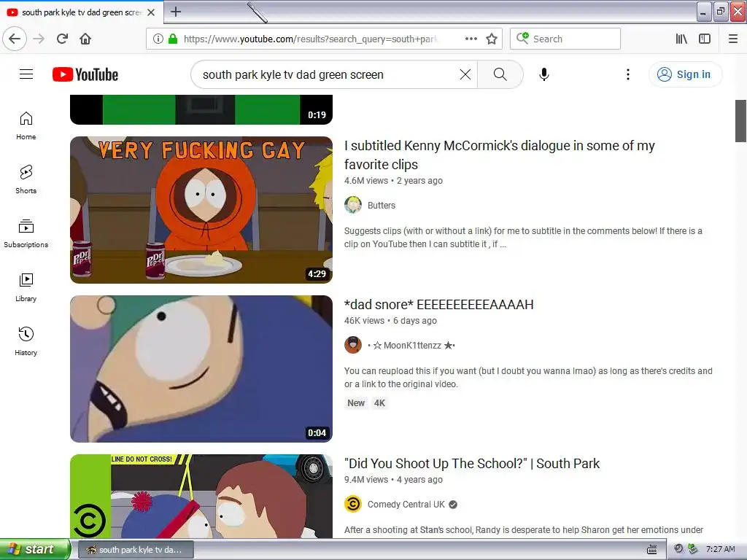Open title 'I subtitled Kenny McCormick's dialogue'

(499, 155)
